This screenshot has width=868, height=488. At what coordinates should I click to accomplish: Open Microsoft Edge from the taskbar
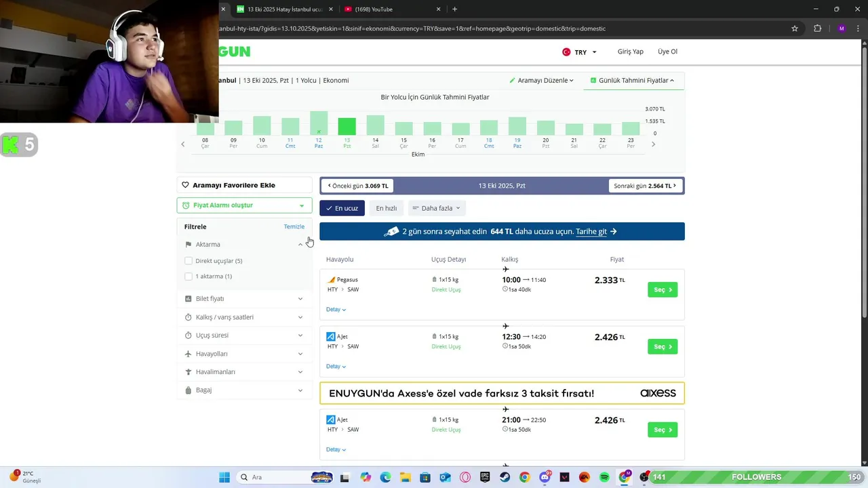pyautogui.click(x=385, y=477)
